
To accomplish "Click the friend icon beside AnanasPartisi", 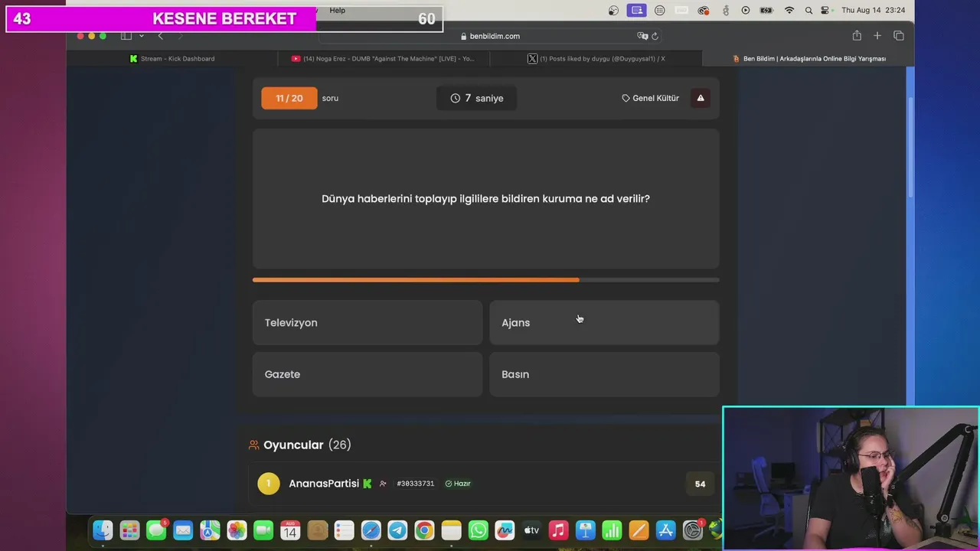I will tap(383, 484).
